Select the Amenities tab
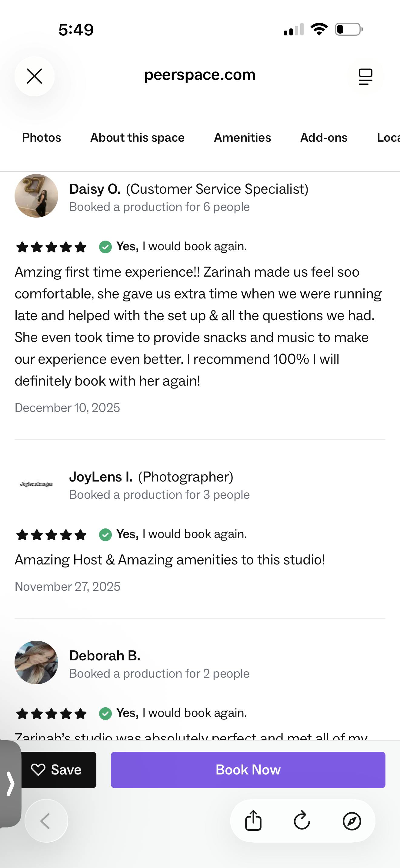Viewport: 400px width, 868px height. pos(242,137)
